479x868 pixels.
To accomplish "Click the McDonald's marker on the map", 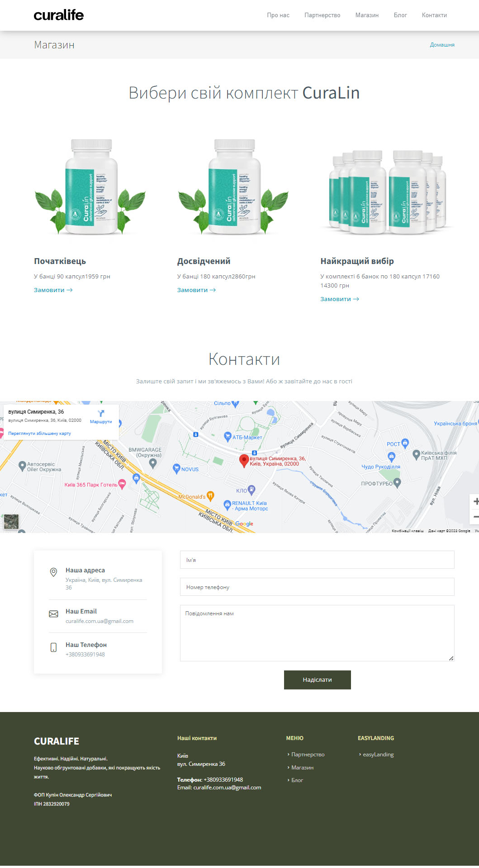I will [x=210, y=496].
